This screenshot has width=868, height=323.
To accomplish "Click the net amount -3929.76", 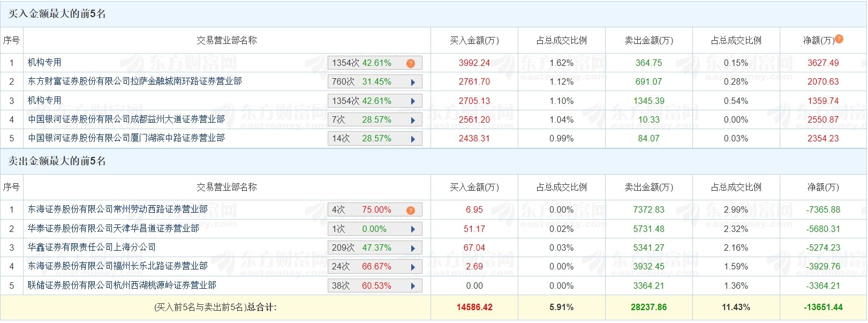I will pos(824,266).
